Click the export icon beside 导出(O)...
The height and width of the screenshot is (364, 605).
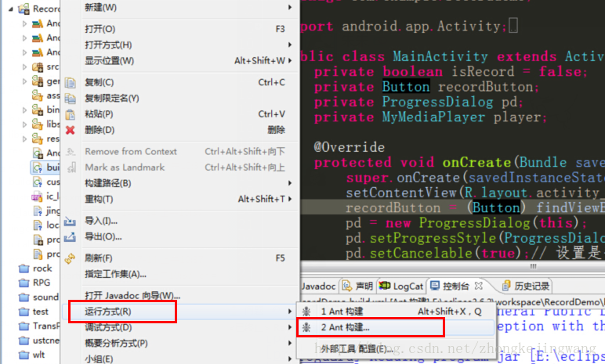click(x=70, y=236)
